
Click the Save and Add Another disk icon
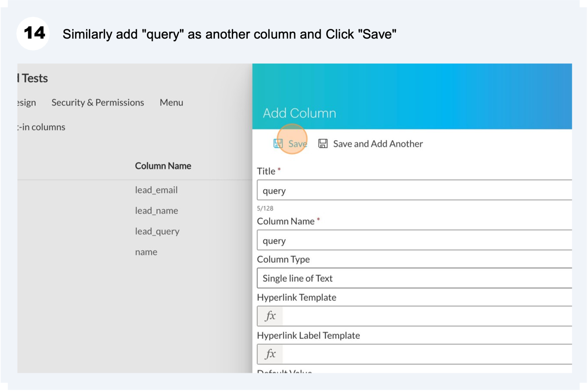323,143
